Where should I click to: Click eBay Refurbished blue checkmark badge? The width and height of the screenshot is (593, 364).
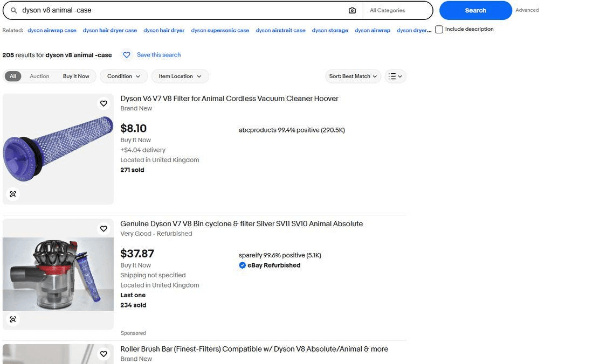[243, 265]
